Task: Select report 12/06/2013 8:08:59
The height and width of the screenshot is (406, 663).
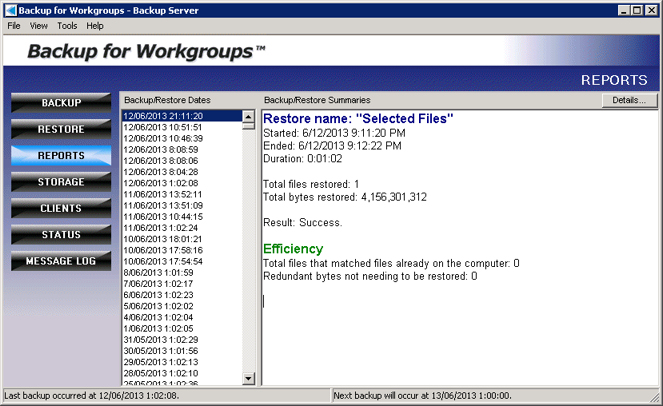Action: click(x=182, y=150)
